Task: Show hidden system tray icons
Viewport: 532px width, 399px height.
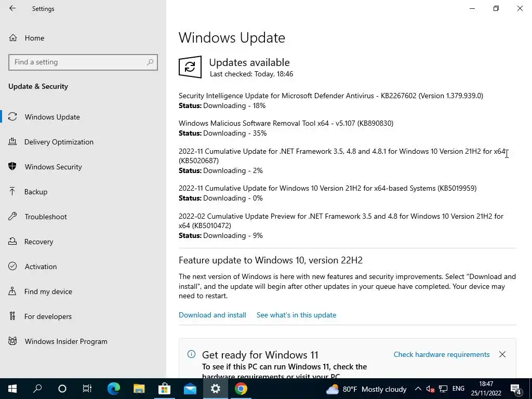Action: (x=418, y=389)
